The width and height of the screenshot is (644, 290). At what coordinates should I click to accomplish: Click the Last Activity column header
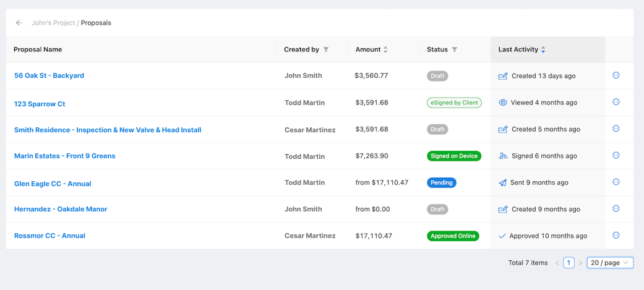tap(518, 49)
